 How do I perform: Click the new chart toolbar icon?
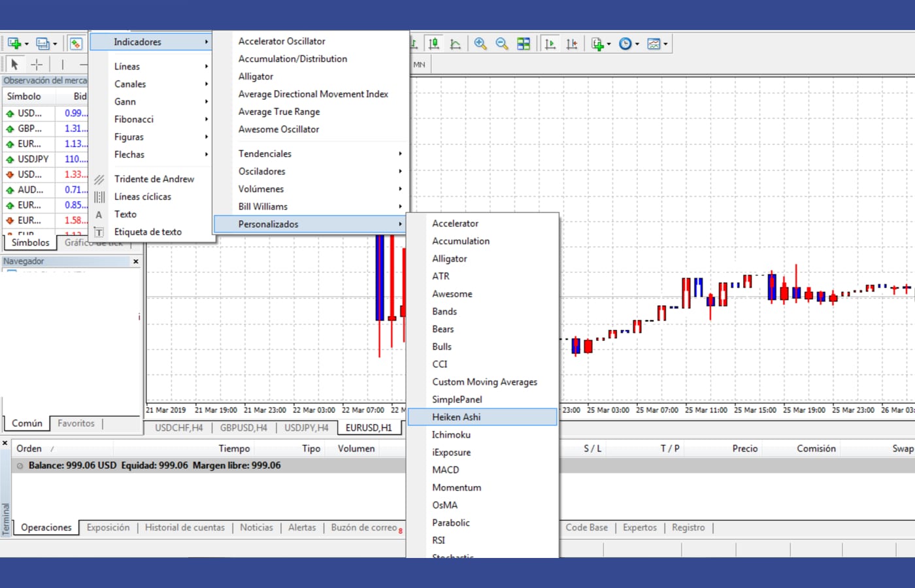pyautogui.click(x=14, y=44)
